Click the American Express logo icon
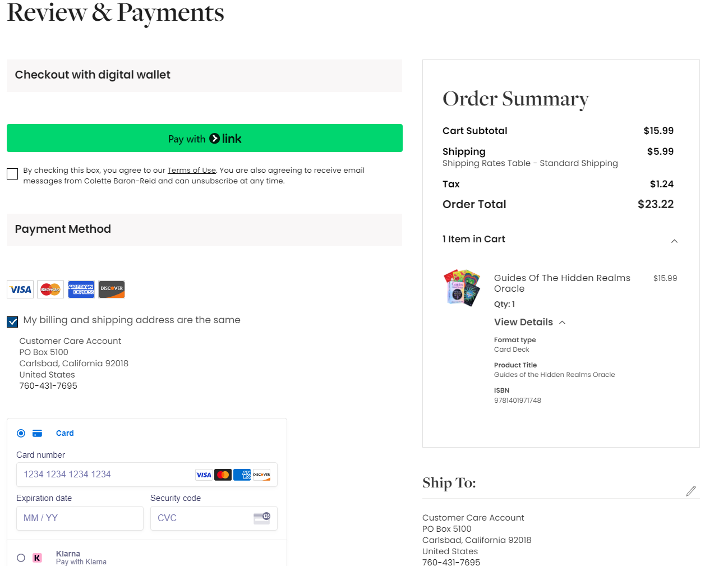This screenshot has height=566, width=728. pyautogui.click(x=81, y=289)
